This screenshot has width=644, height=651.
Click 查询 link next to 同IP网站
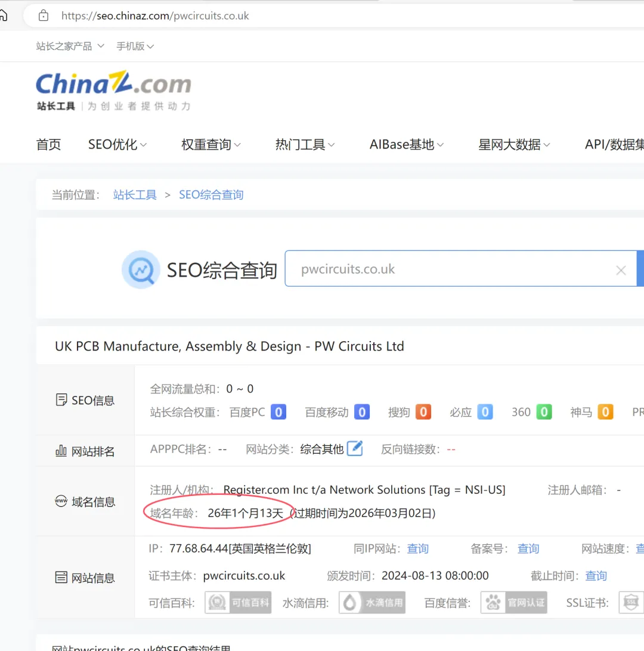coord(417,548)
